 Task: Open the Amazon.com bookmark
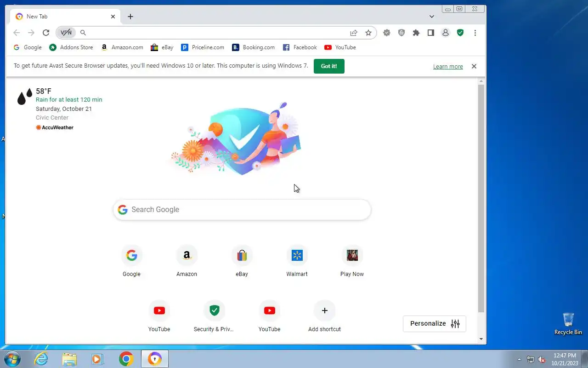(x=122, y=47)
